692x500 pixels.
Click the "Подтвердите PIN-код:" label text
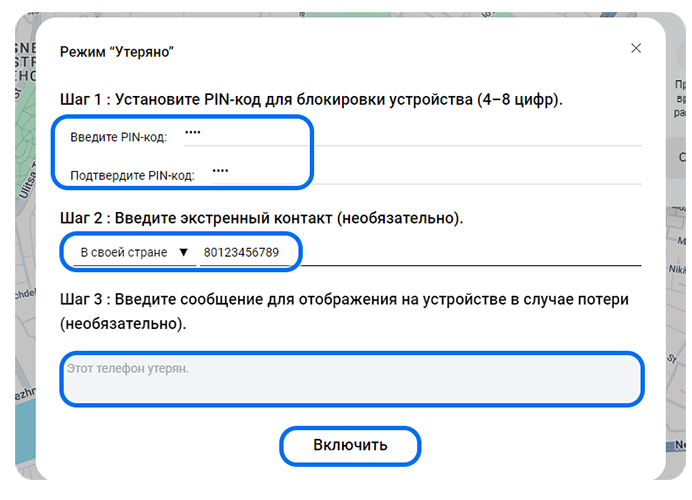click(132, 176)
